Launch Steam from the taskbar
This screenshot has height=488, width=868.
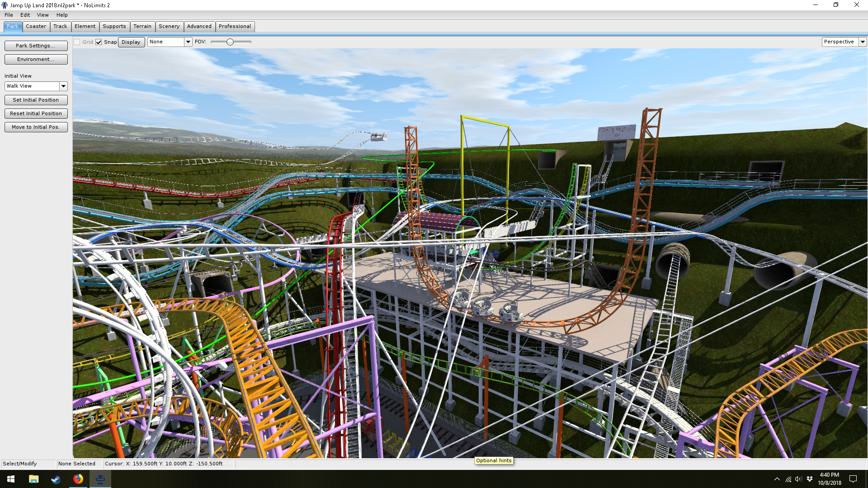click(56, 479)
